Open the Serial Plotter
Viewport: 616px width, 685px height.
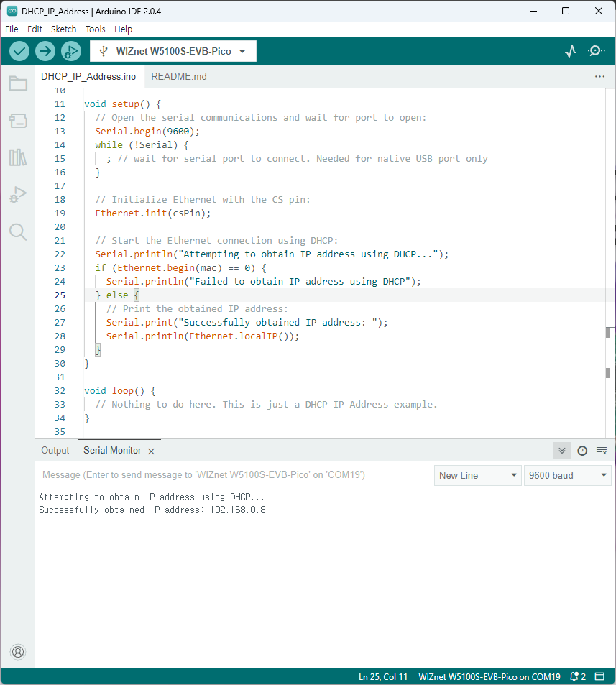click(x=570, y=50)
